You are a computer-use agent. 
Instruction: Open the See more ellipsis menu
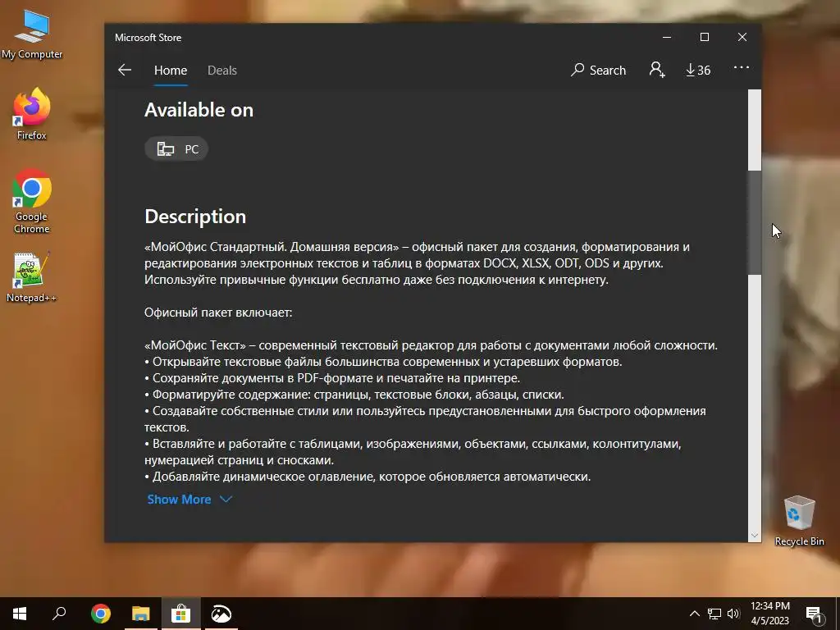(742, 67)
